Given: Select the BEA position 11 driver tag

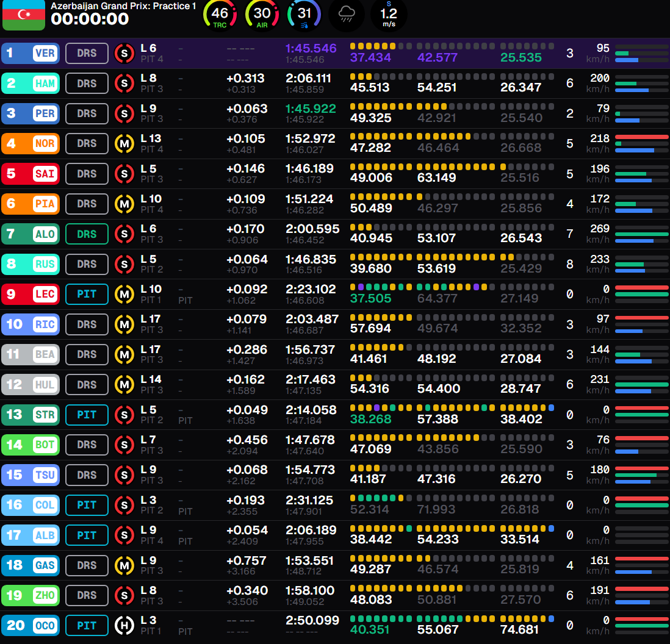Looking at the screenshot, I should (x=31, y=354).
